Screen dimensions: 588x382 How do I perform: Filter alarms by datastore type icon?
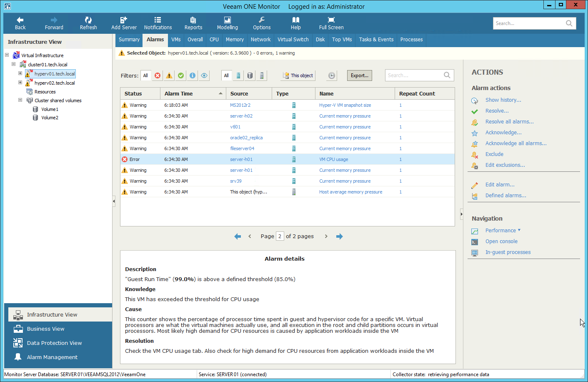250,75
